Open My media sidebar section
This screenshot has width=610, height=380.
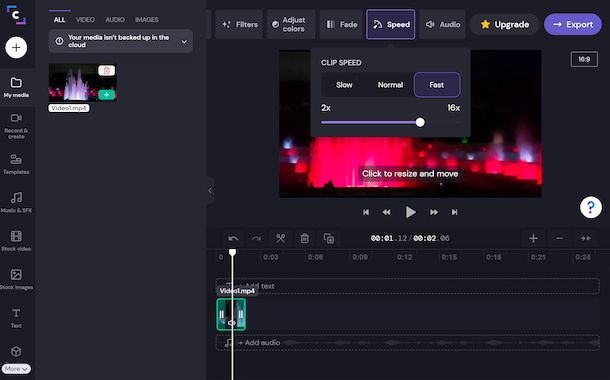click(16, 87)
